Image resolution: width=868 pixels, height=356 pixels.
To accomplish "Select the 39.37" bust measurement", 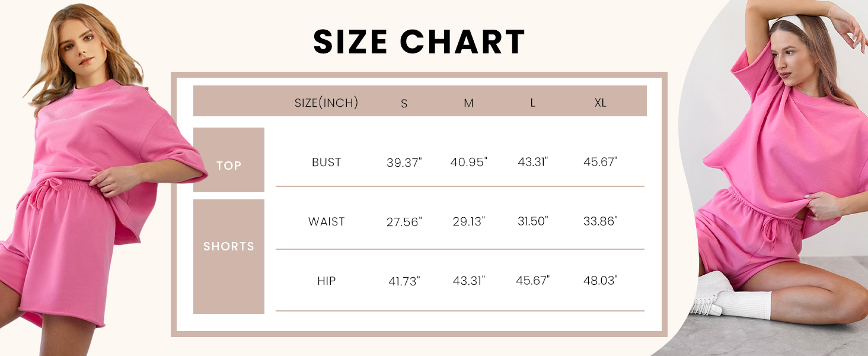I will [x=404, y=163].
